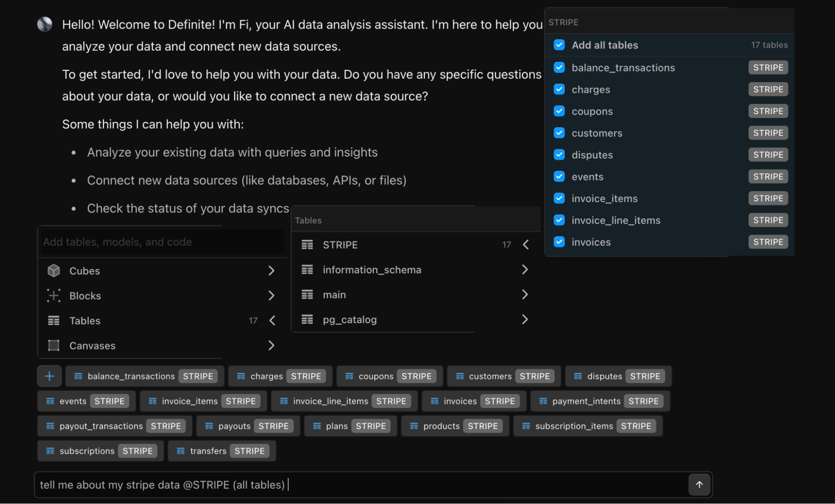Expand the main schema chevron
The width and height of the screenshot is (835, 504).
[x=525, y=295]
